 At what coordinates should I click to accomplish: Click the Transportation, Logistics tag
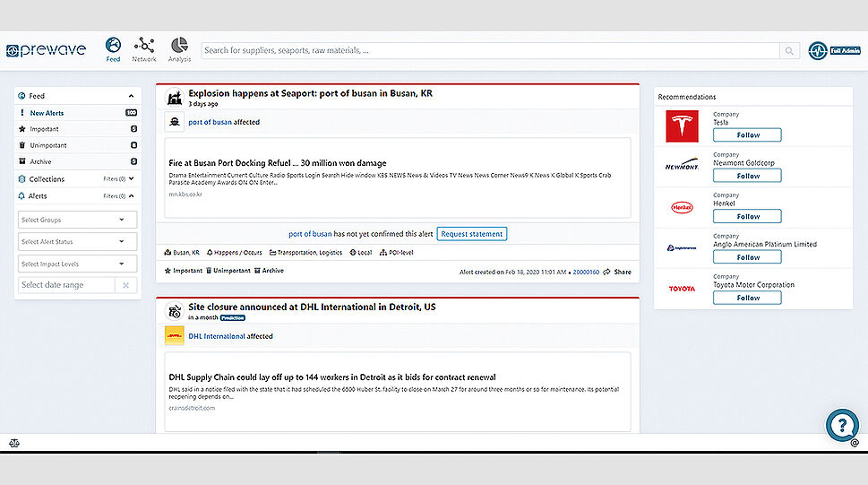[x=305, y=252]
